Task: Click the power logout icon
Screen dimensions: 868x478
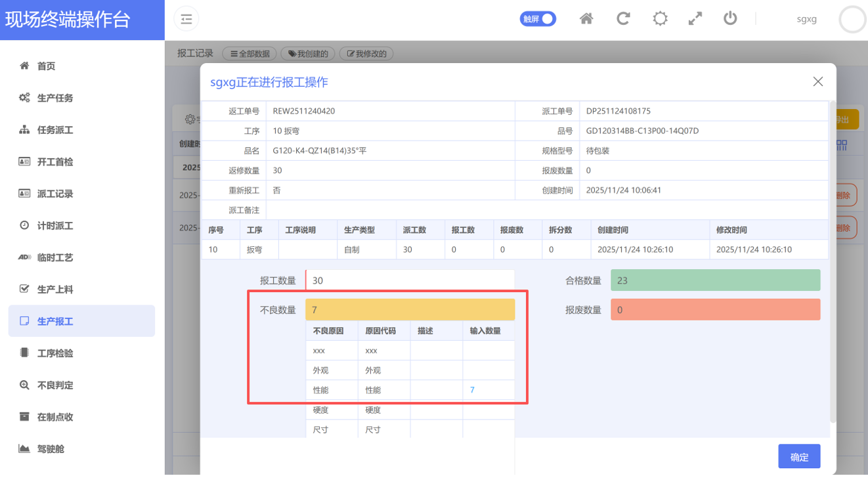Action: [730, 18]
